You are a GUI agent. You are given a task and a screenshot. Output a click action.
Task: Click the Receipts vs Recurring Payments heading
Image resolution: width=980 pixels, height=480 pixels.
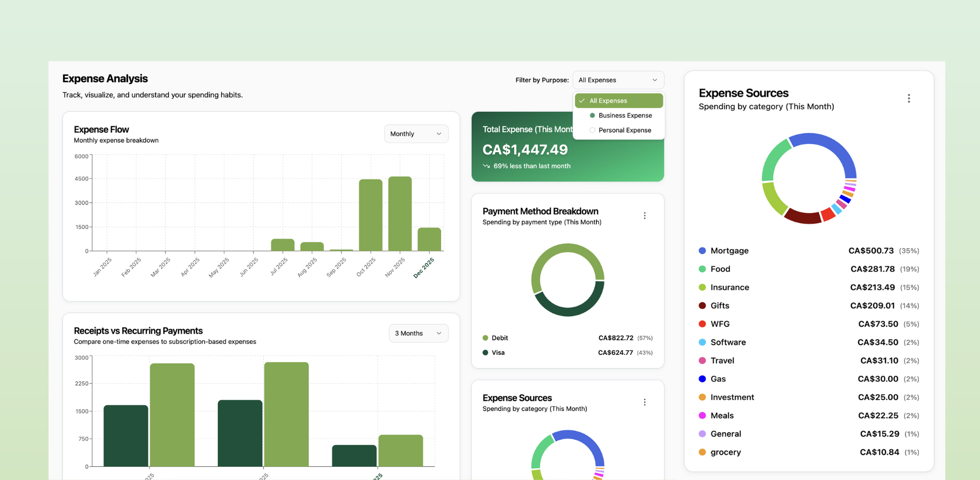coord(138,331)
